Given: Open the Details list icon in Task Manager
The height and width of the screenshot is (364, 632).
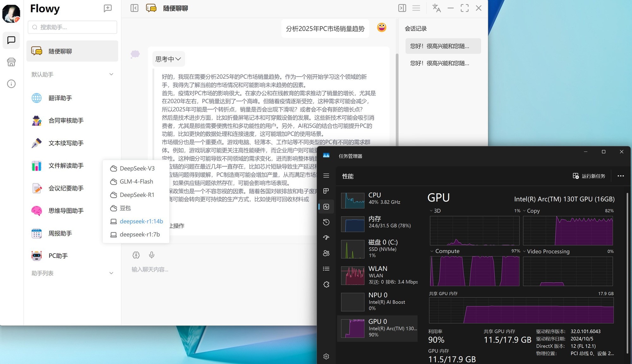Looking at the screenshot, I should (326, 269).
